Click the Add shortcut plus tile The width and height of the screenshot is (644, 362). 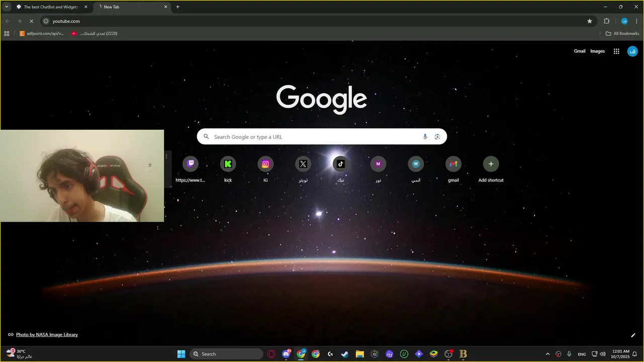click(491, 169)
